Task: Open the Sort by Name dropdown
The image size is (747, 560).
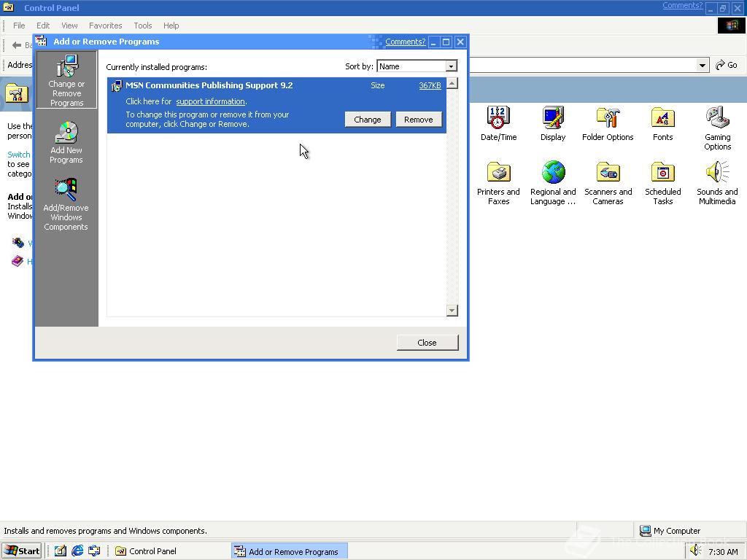Action: (451, 66)
